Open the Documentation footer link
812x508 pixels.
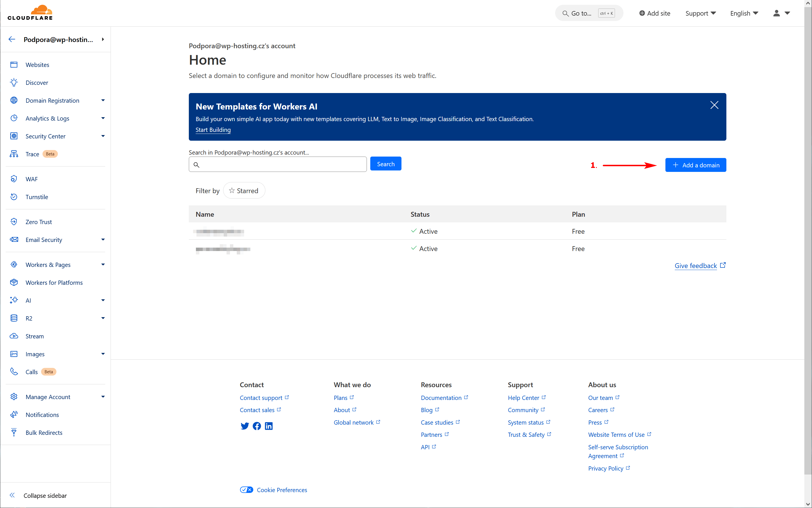point(444,397)
